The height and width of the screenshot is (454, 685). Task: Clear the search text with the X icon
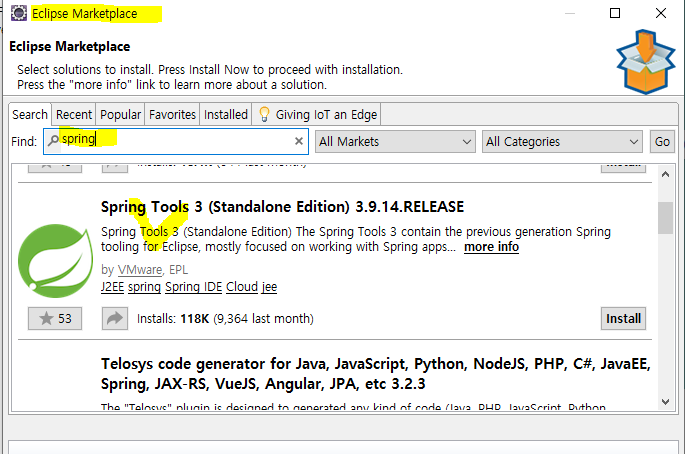tap(299, 141)
